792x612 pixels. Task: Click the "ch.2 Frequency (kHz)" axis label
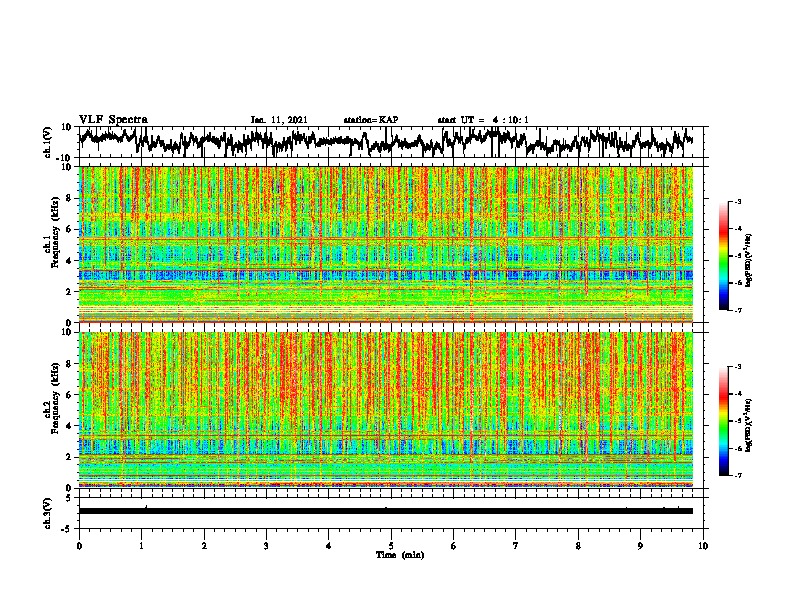(x=52, y=398)
